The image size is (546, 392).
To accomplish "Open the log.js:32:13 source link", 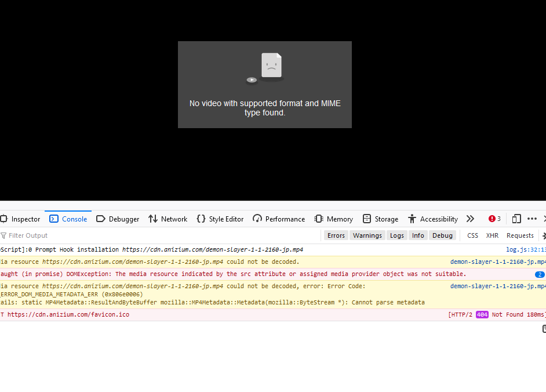I will click(x=526, y=249).
